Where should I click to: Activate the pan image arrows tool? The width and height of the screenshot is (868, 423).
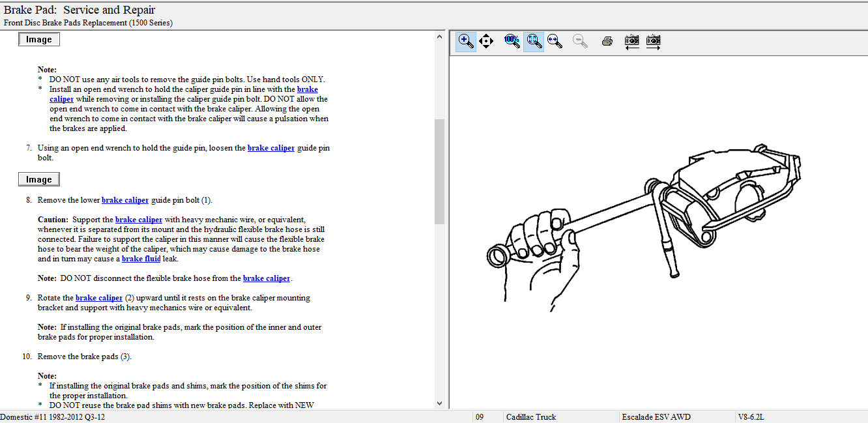pos(486,42)
